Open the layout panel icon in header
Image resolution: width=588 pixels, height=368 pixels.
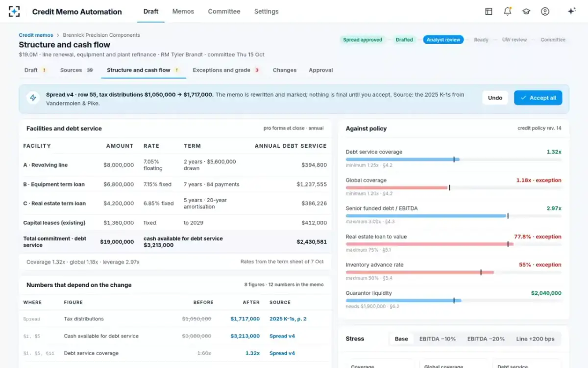click(489, 11)
